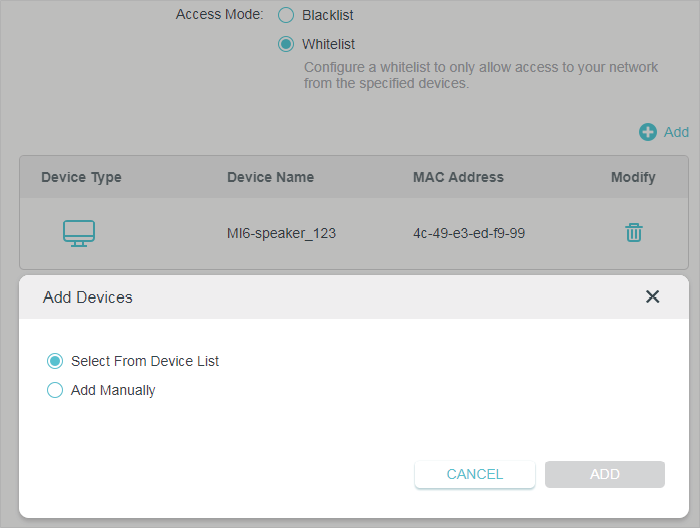The width and height of the screenshot is (700, 528).
Task: Click the Access Mode label
Action: click(219, 14)
